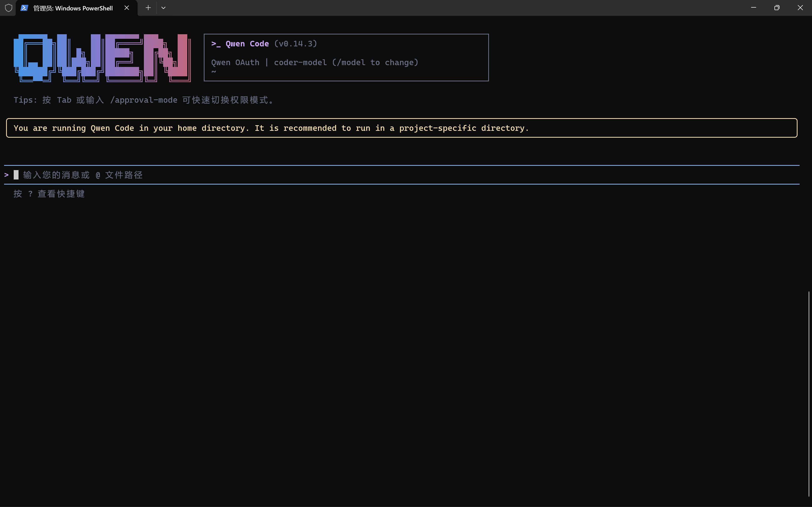Click the home directory warning banner
Image resolution: width=812 pixels, height=507 pixels.
pos(271,128)
